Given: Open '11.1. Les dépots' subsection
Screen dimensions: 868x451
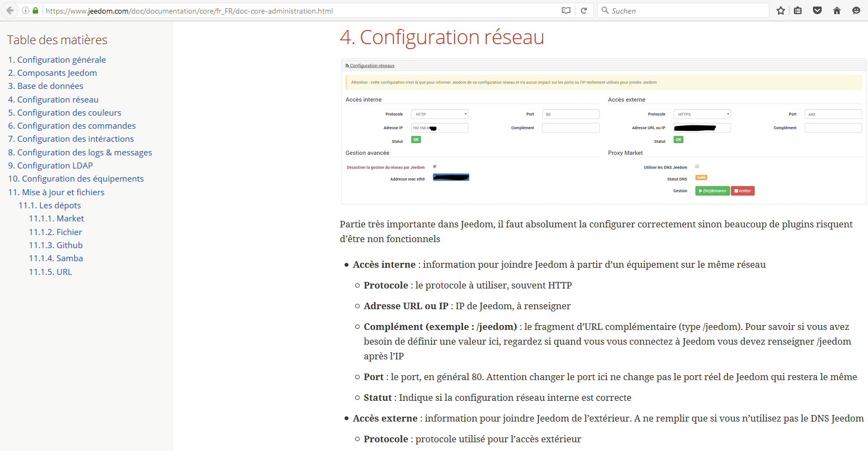Looking at the screenshot, I should click(x=50, y=205).
